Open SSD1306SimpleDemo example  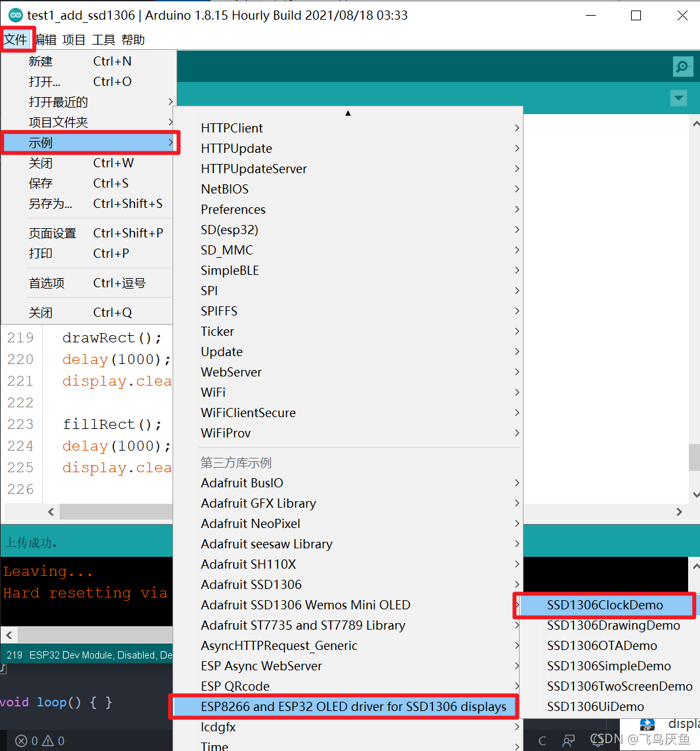click(x=609, y=666)
